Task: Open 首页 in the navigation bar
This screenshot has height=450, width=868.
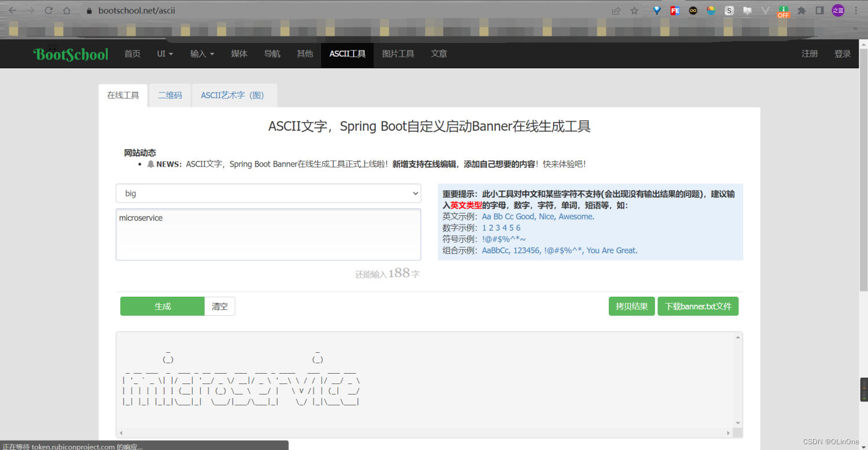Action: click(x=133, y=54)
